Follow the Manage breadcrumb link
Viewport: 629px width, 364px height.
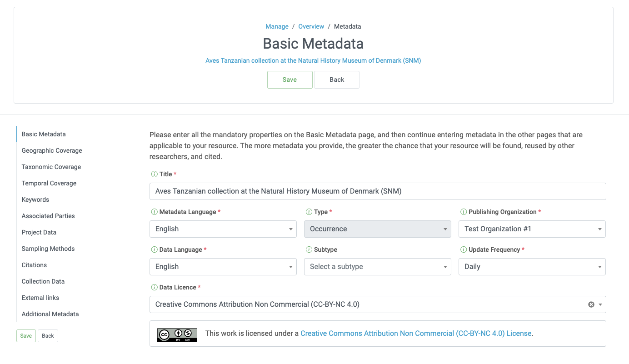pos(277,26)
